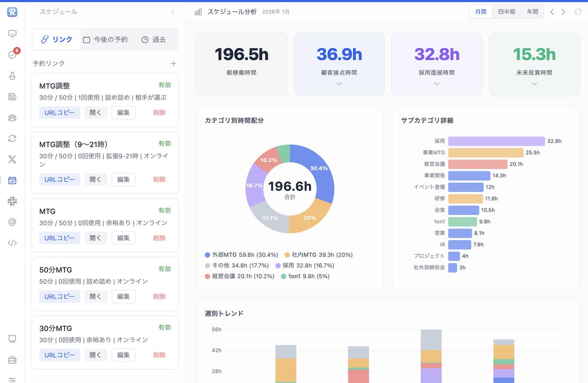Open the @ mentions sidebar icon
This screenshot has height=383, width=588.
point(12,222)
